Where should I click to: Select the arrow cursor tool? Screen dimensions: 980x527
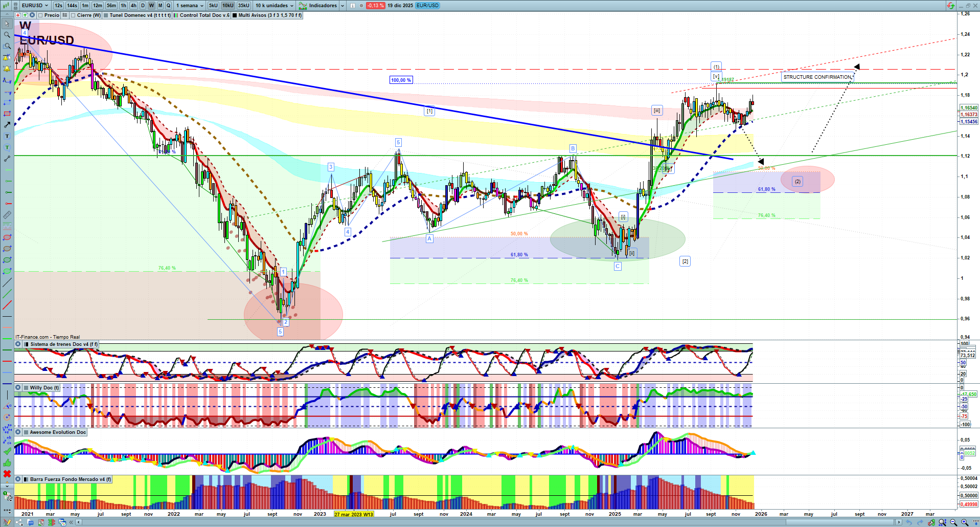7,24
